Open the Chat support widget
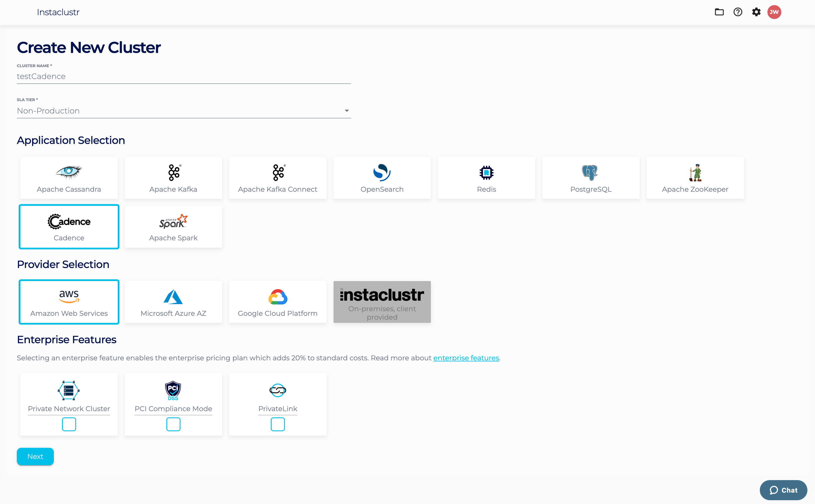This screenshot has height=504, width=815. click(783, 490)
